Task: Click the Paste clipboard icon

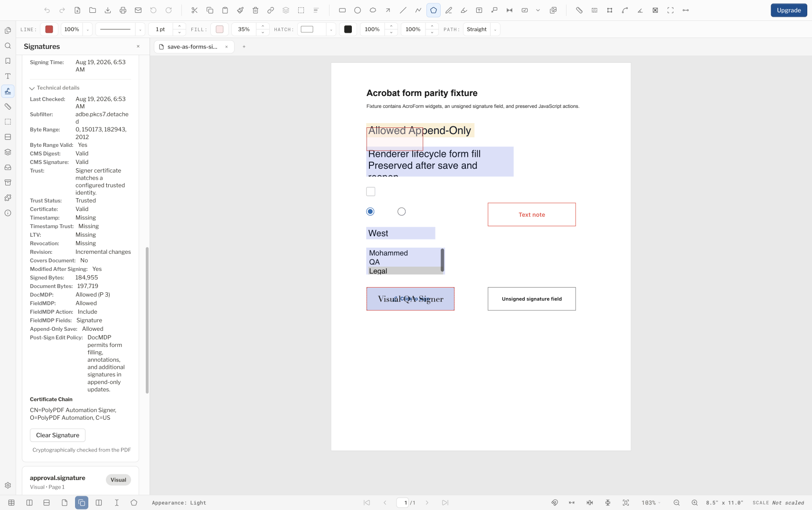Action: click(225, 10)
